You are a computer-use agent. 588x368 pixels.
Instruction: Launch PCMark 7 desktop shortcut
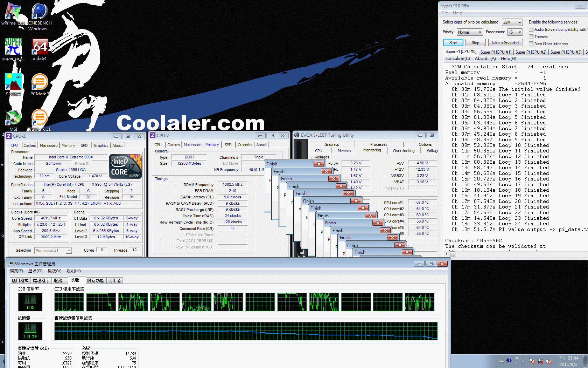(40, 84)
